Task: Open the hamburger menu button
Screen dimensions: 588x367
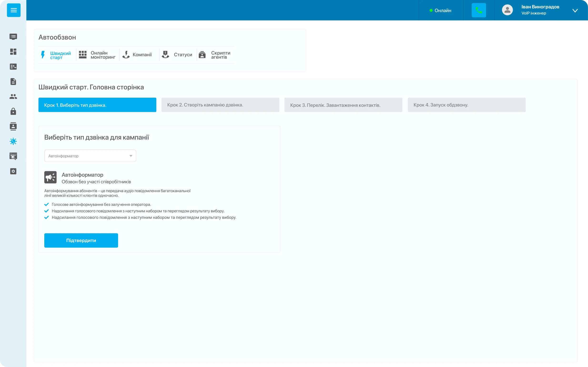Action: (x=14, y=10)
